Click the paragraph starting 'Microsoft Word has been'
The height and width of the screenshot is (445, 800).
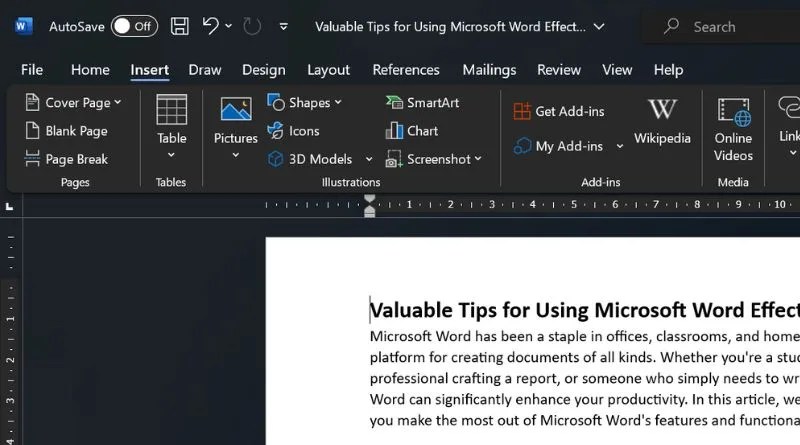coord(585,378)
